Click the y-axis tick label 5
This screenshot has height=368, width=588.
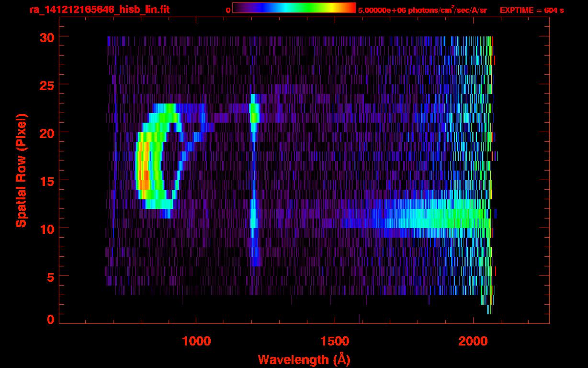click(50, 276)
